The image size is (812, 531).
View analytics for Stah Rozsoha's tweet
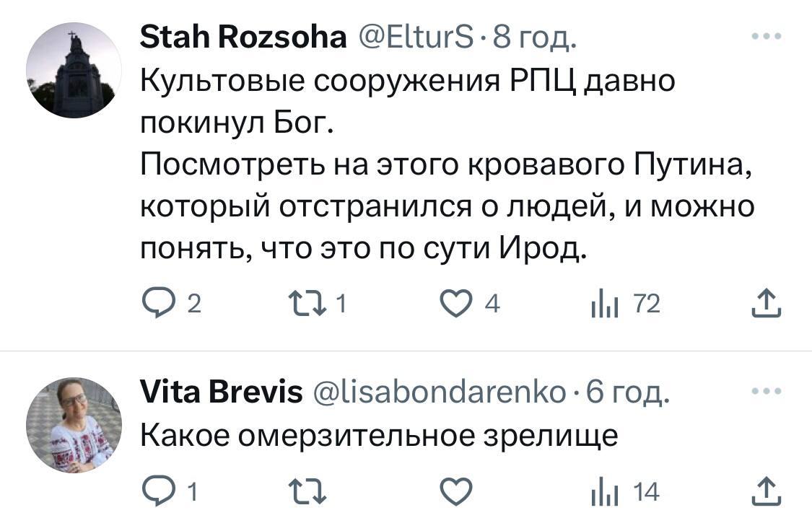tap(601, 305)
